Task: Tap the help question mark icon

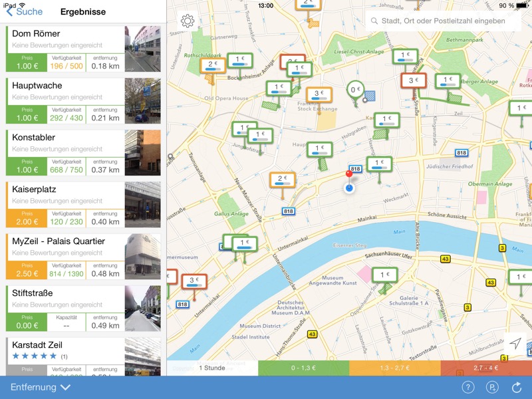Action: coord(468,387)
